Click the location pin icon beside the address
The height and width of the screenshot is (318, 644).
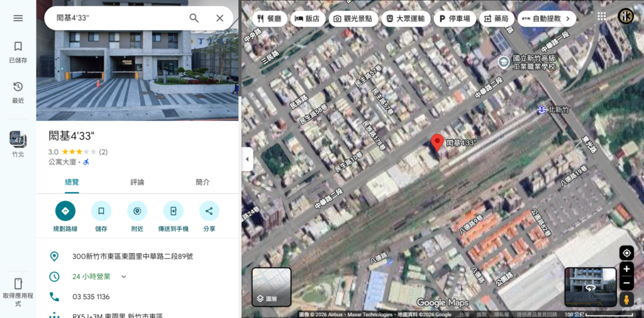click(x=54, y=257)
